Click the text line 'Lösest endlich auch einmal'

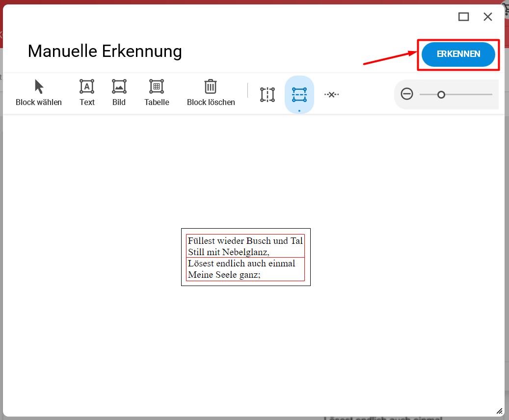click(x=241, y=263)
